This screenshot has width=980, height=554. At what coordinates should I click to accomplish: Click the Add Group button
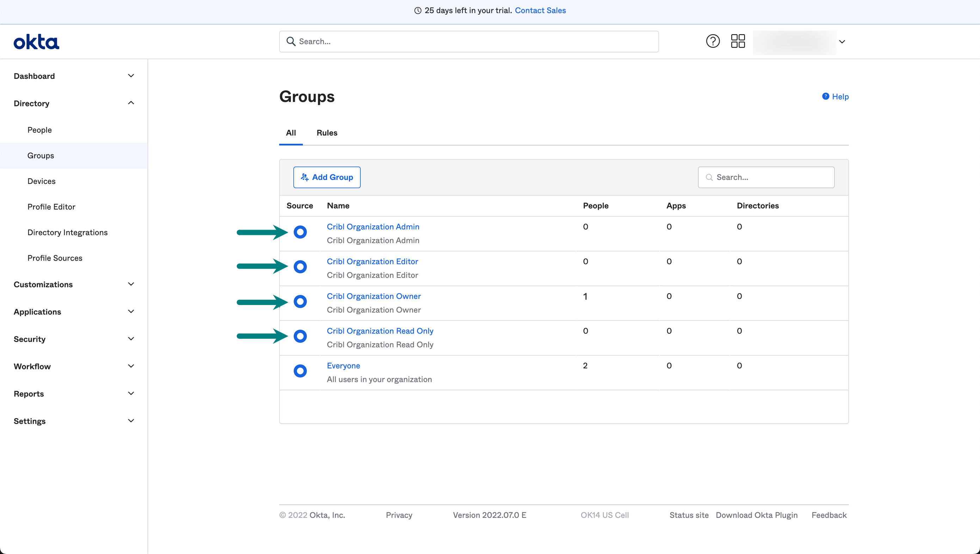[327, 177]
